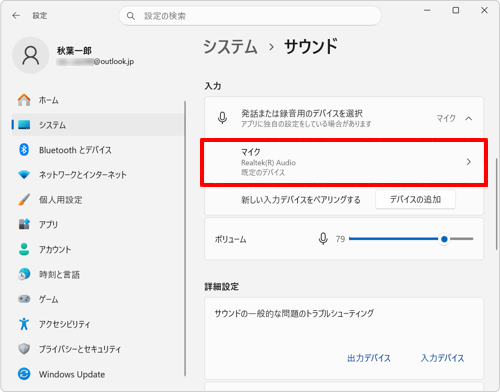Click microphone icon beside device selection
The height and width of the screenshot is (392, 500).
222,118
